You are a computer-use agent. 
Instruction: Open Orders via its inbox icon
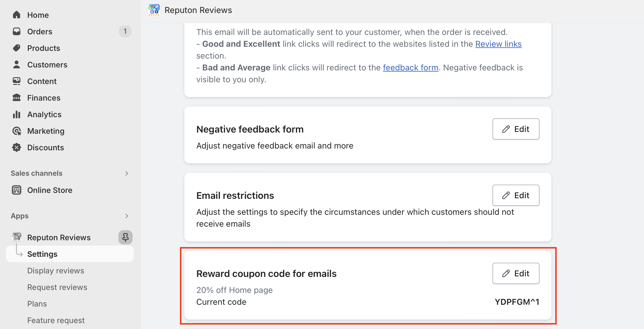17,31
